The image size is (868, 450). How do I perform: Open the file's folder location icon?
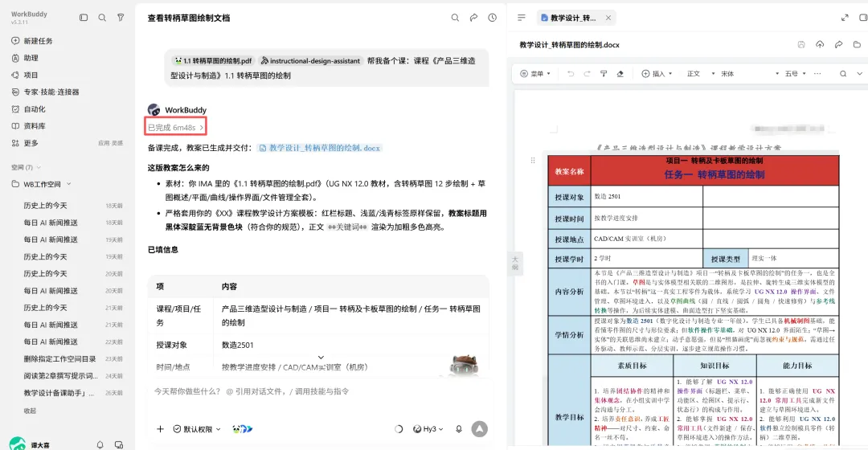click(857, 45)
